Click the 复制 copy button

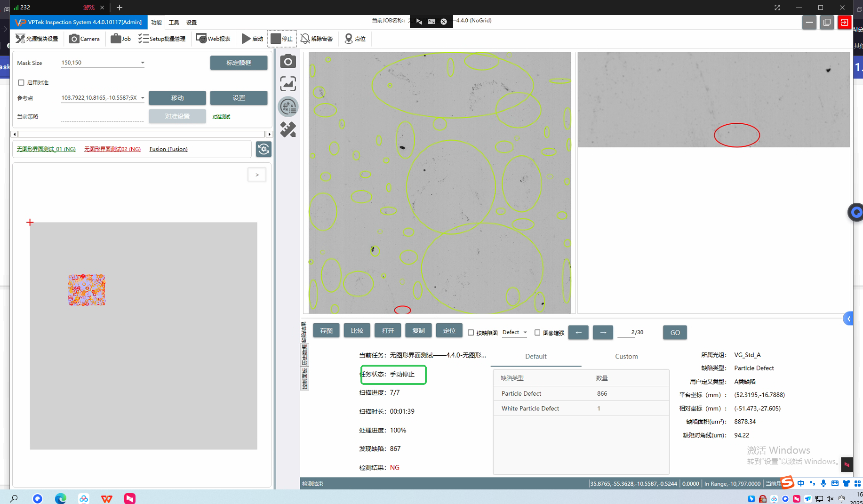[418, 331]
